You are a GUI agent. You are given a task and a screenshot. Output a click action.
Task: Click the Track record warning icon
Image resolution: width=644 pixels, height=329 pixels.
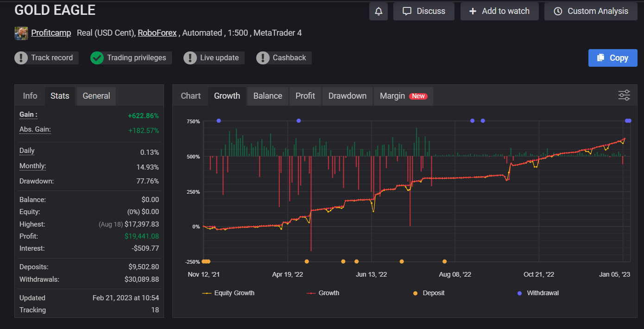21,58
